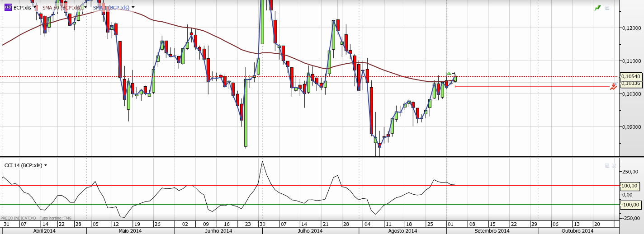Image resolution: width=644 pixels, height=234 pixels.
Task: Select the SMA 1 (BCP:xlis) label
Action: coord(111,8)
